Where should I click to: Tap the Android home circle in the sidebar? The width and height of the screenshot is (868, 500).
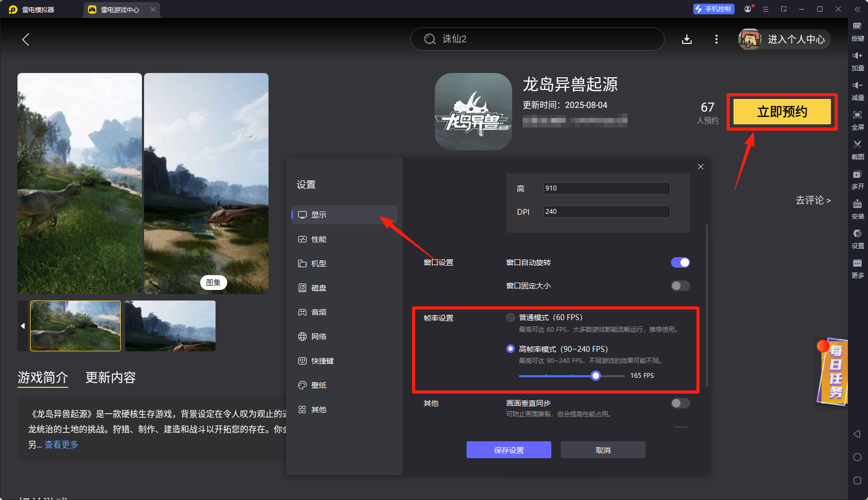point(857,457)
